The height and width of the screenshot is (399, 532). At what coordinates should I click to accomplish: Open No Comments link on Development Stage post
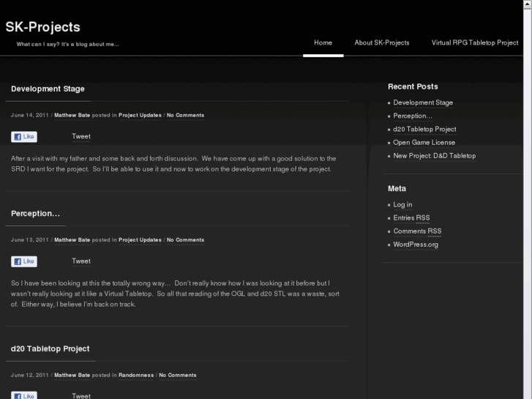click(185, 115)
